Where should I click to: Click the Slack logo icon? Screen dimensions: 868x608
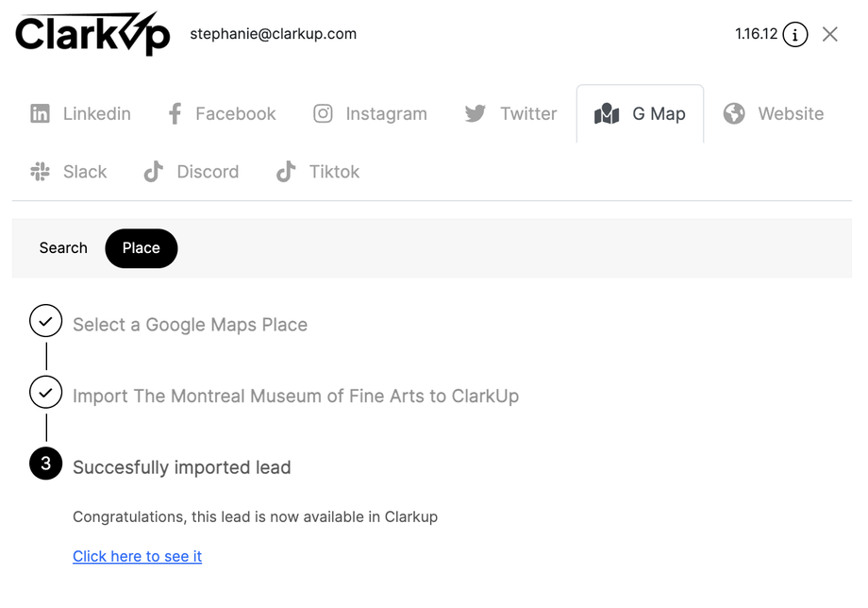40,172
